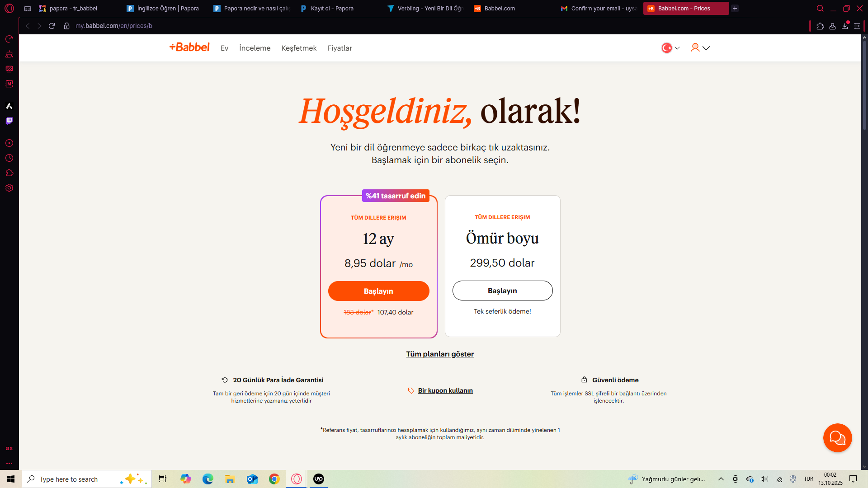Switch to the Verbling tab
This screenshot has width=868, height=488.
[424, 8]
